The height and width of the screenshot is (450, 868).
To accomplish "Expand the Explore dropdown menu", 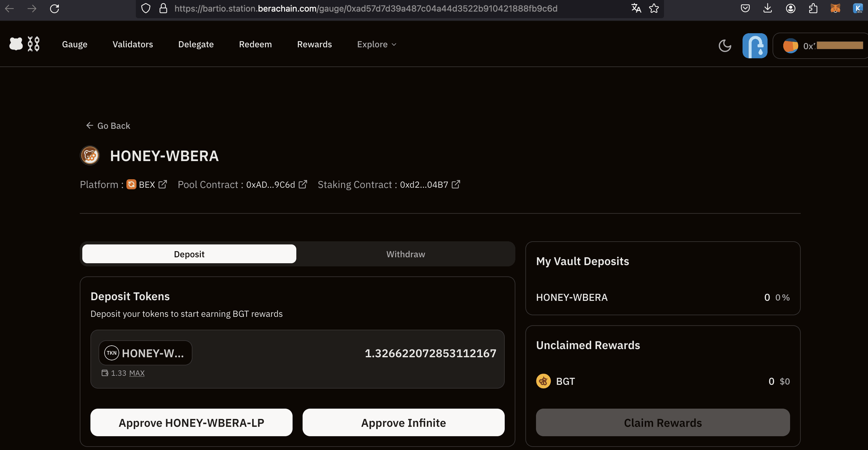I will 376,44.
